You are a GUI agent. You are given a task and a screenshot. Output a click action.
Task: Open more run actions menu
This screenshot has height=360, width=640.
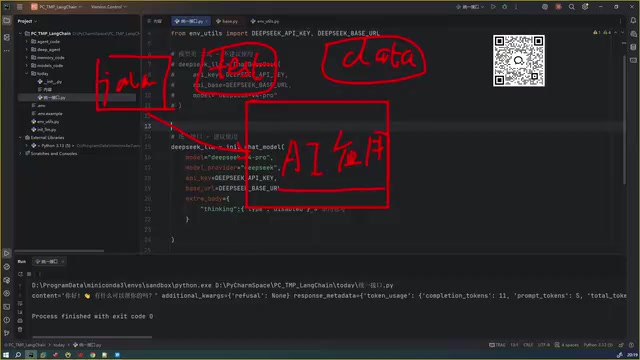point(516,7)
